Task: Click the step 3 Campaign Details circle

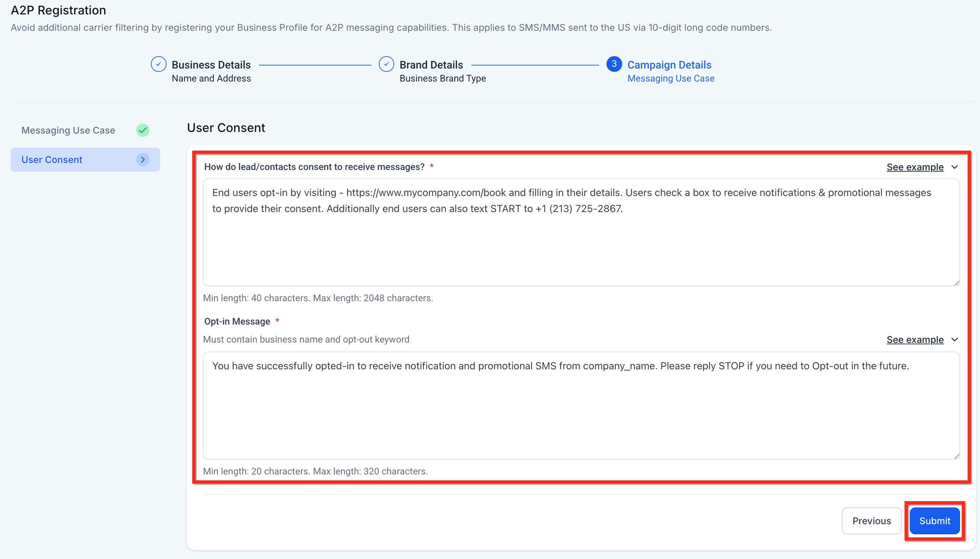Action: [614, 64]
